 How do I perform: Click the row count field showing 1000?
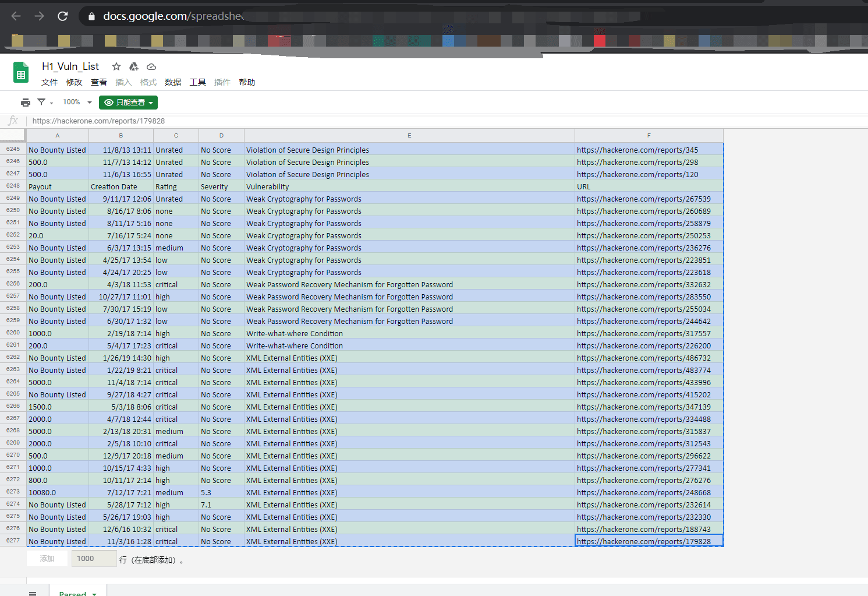tap(94, 559)
